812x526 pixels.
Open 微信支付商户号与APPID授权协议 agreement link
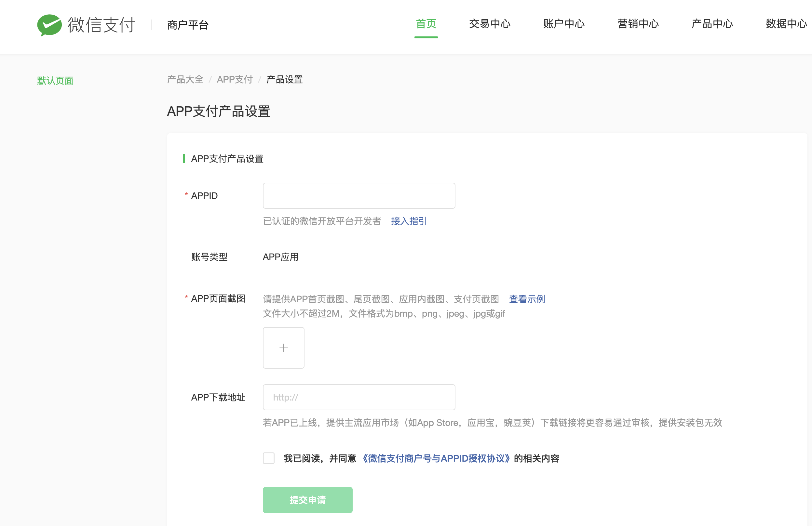(435, 458)
